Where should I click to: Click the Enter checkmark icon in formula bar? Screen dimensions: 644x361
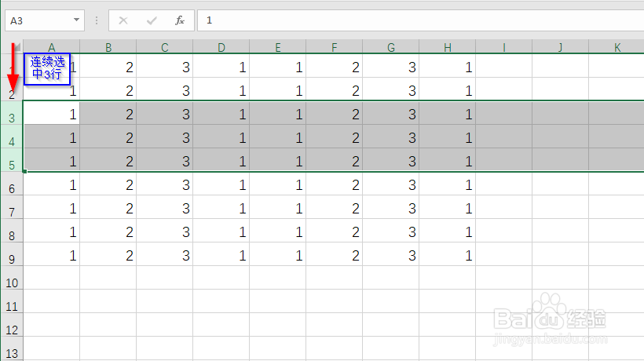point(152,20)
